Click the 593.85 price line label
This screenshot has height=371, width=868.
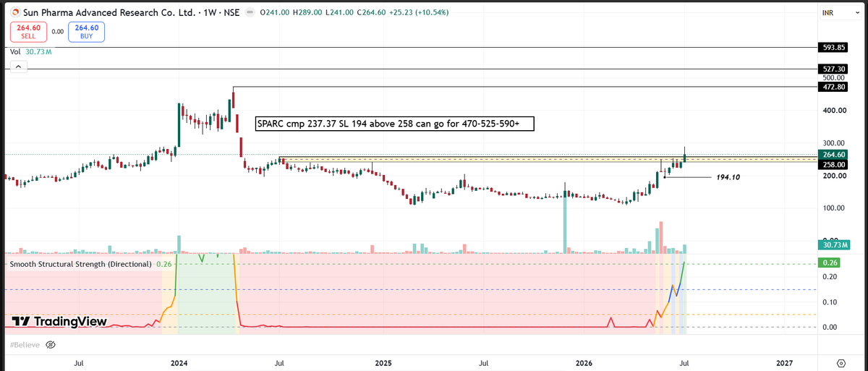tap(834, 48)
